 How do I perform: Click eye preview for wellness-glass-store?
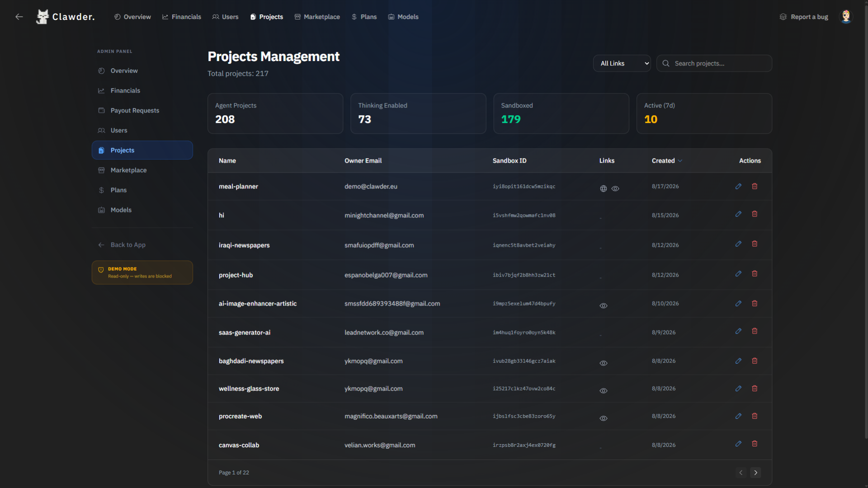click(603, 391)
